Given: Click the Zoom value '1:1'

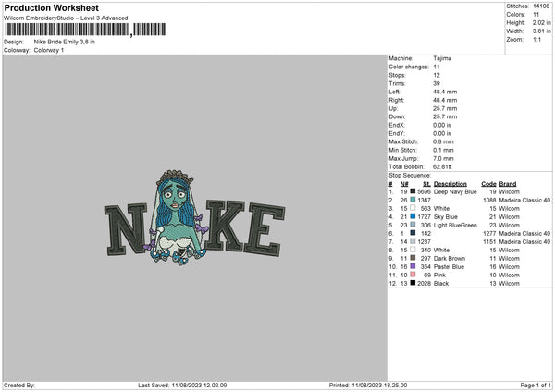Looking at the screenshot, I should 536,39.
